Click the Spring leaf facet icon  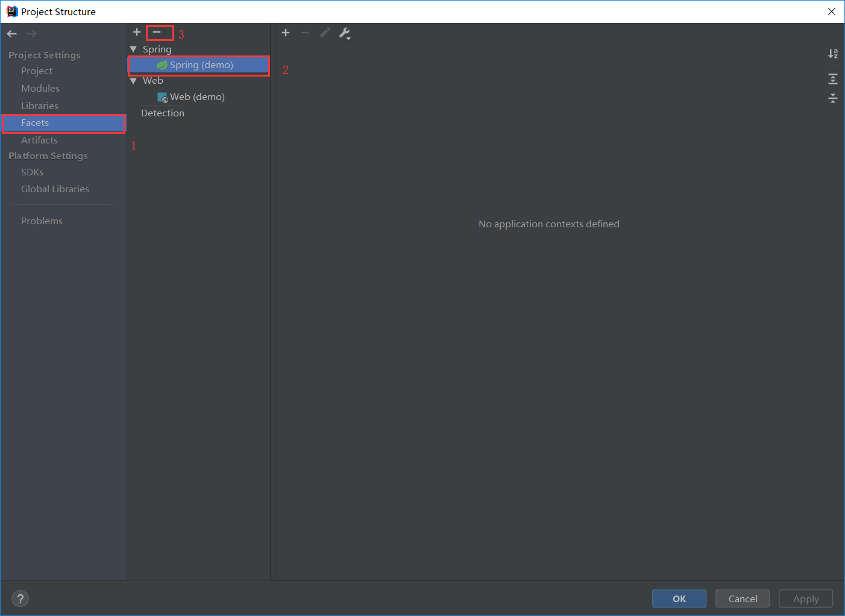(x=162, y=65)
